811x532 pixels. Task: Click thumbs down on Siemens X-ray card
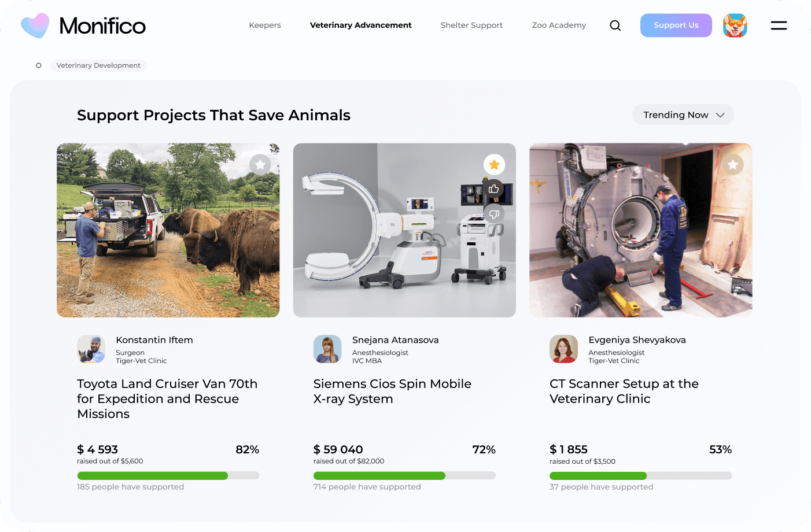click(494, 214)
